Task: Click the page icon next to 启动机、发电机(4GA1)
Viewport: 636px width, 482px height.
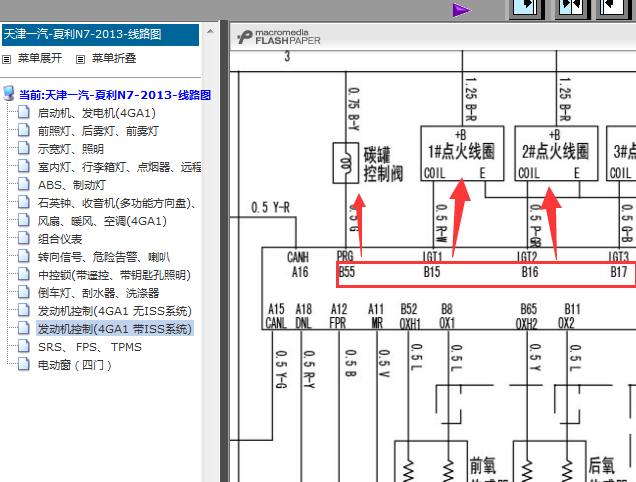Action: (24, 112)
